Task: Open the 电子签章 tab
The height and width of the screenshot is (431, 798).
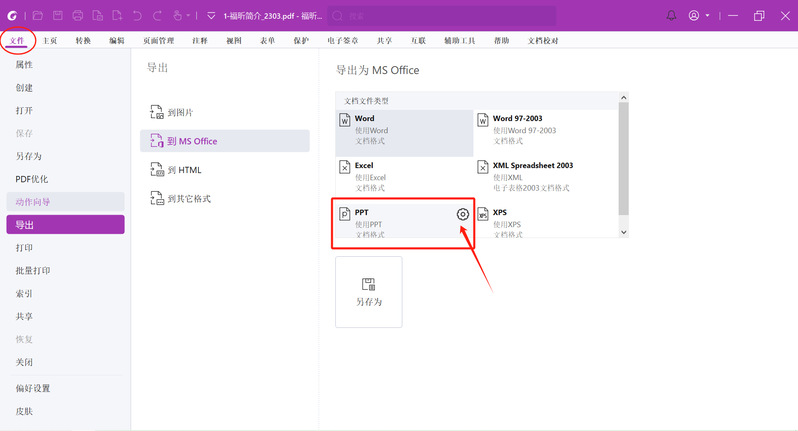Action: [x=343, y=41]
